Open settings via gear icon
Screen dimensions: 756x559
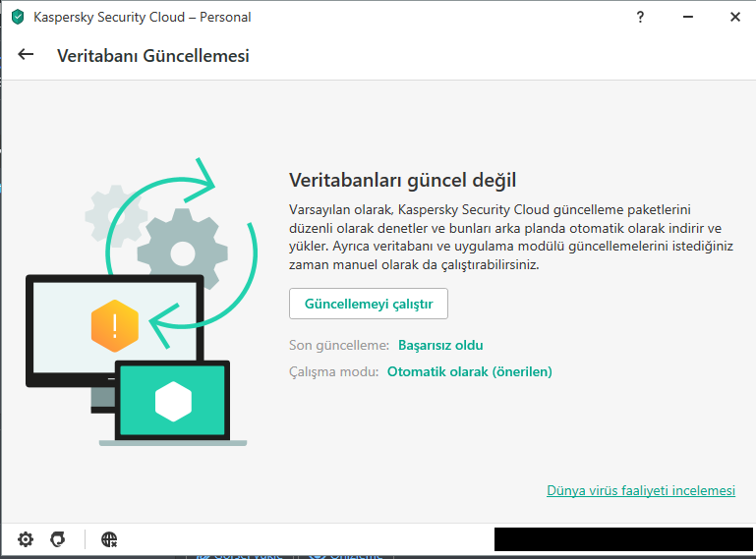pos(26,539)
